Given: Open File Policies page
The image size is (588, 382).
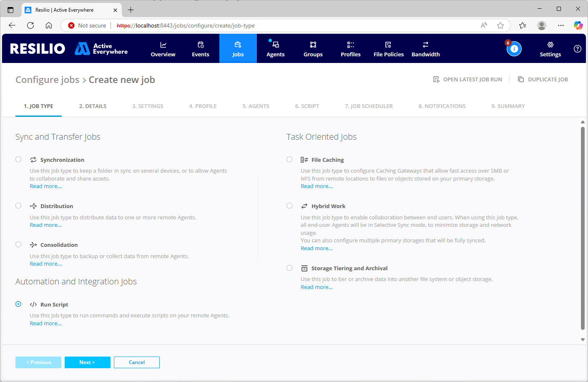Looking at the screenshot, I should pyautogui.click(x=388, y=49).
